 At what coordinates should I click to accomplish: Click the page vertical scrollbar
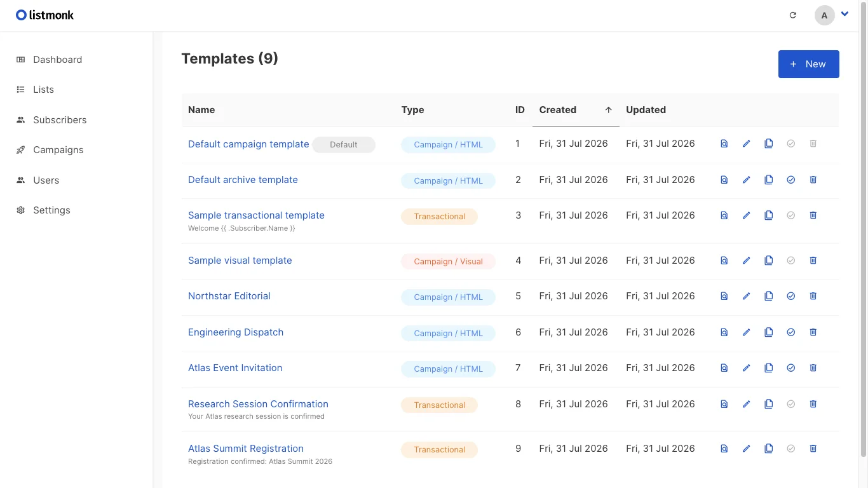(x=863, y=229)
